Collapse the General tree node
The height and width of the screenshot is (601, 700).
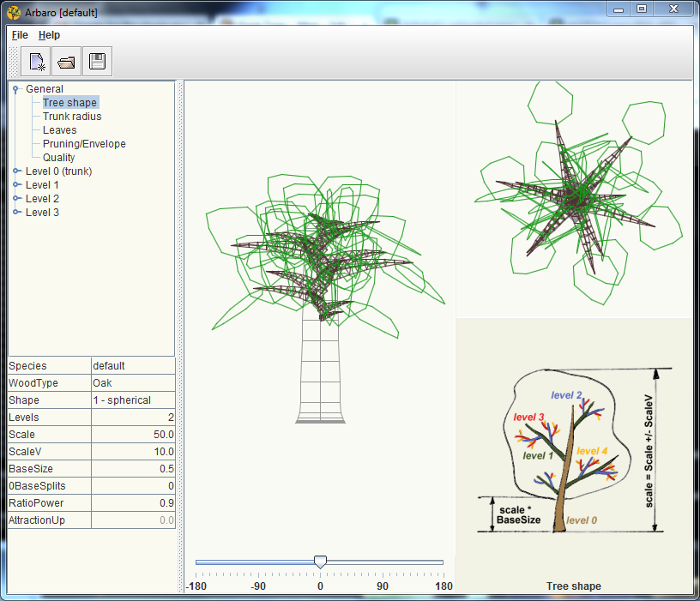click(16, 89)
